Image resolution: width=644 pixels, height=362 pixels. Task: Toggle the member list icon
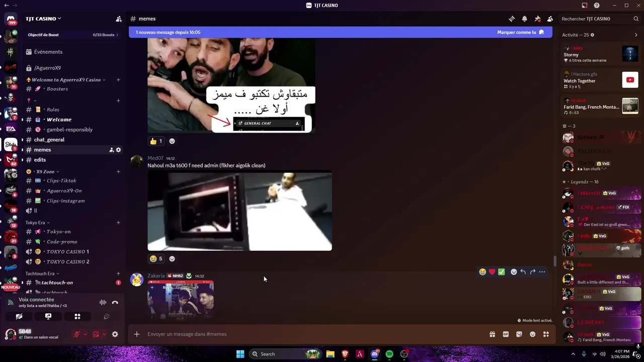[x=550, y=19]
